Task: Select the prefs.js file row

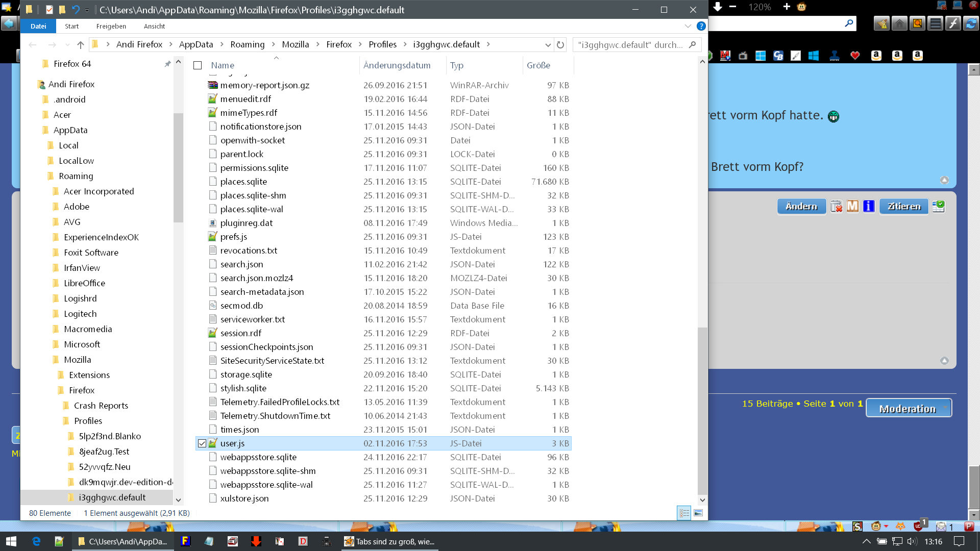Action: [x=234, y=237]
